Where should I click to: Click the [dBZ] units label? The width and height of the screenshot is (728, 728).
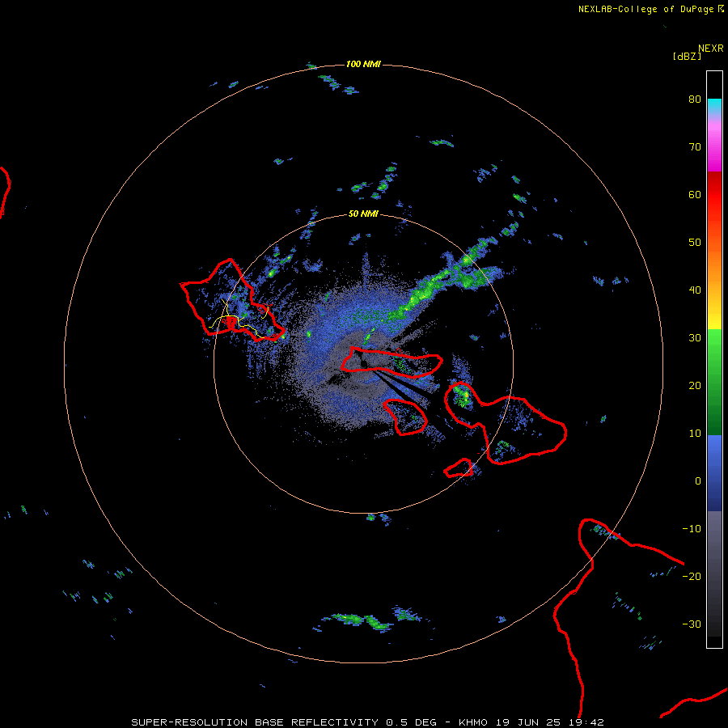687,57
